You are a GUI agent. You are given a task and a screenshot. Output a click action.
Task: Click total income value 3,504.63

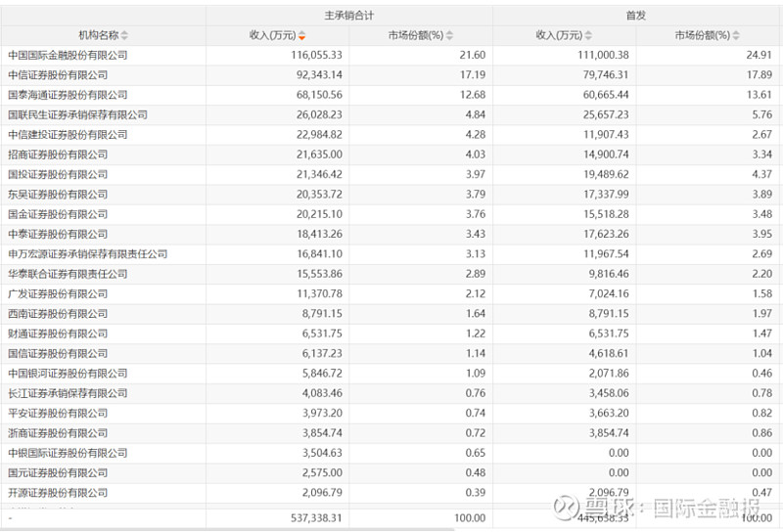point(322,453)
